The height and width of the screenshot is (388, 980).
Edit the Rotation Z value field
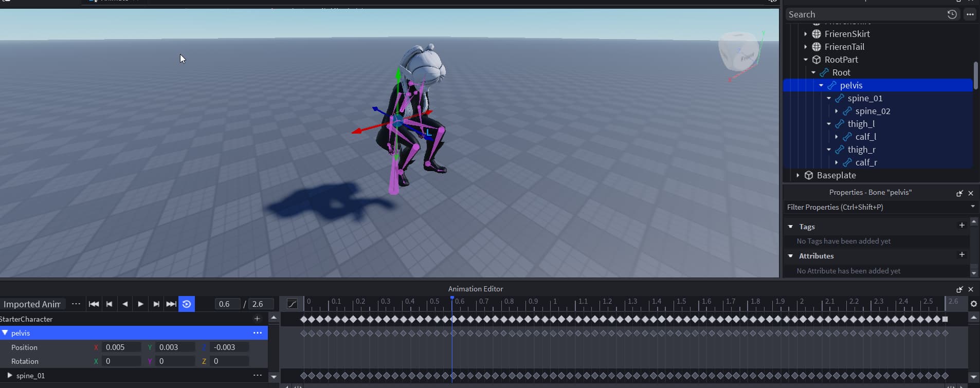click(229, 361)
